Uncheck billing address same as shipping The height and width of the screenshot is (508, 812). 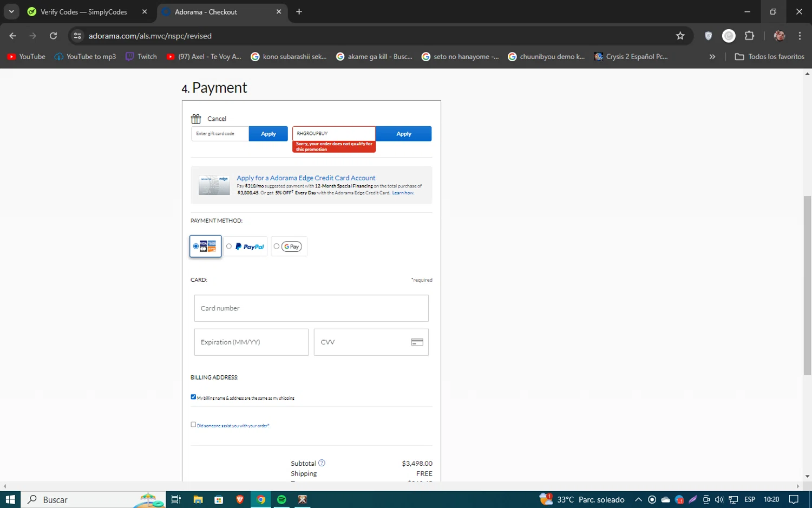click(193, 397)
